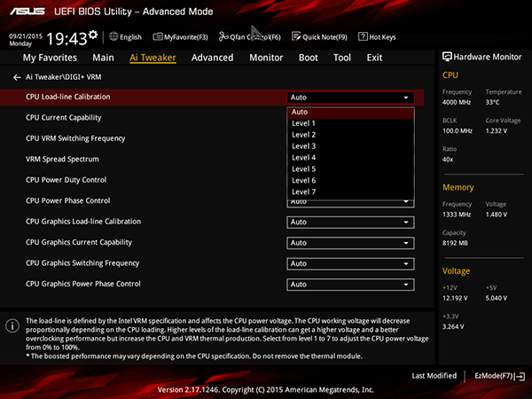
Task: Open Quick Note(F9)
Action: tap(319, 37)
